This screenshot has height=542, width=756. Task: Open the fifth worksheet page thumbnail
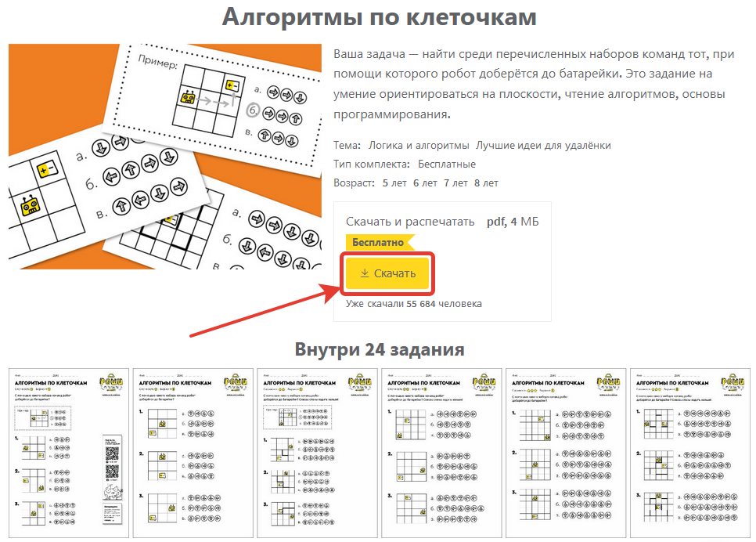pos(566,453)
